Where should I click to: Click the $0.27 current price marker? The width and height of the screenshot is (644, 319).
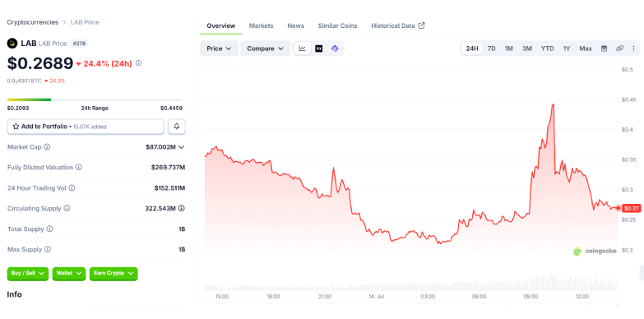(x=631, y=208)
